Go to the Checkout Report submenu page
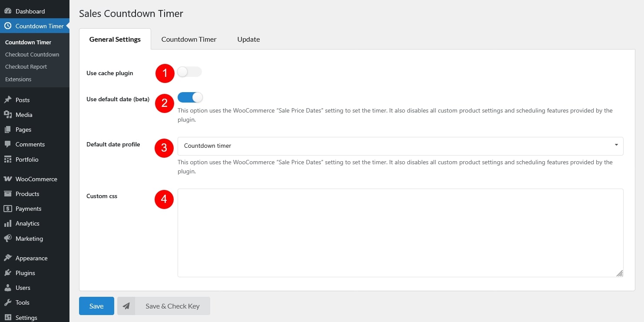Image resolution: width=644 pixels, height=322 pixels. [x=26, y=66]
